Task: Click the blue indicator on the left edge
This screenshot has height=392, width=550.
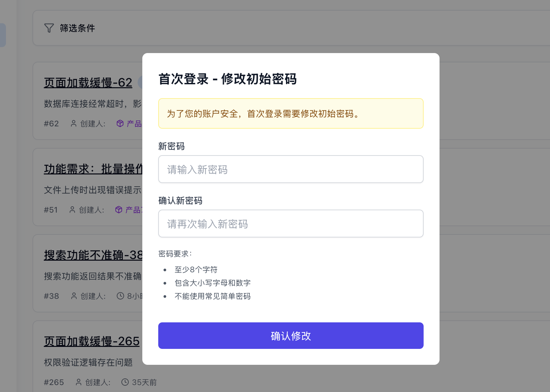Action: point(3,34)
